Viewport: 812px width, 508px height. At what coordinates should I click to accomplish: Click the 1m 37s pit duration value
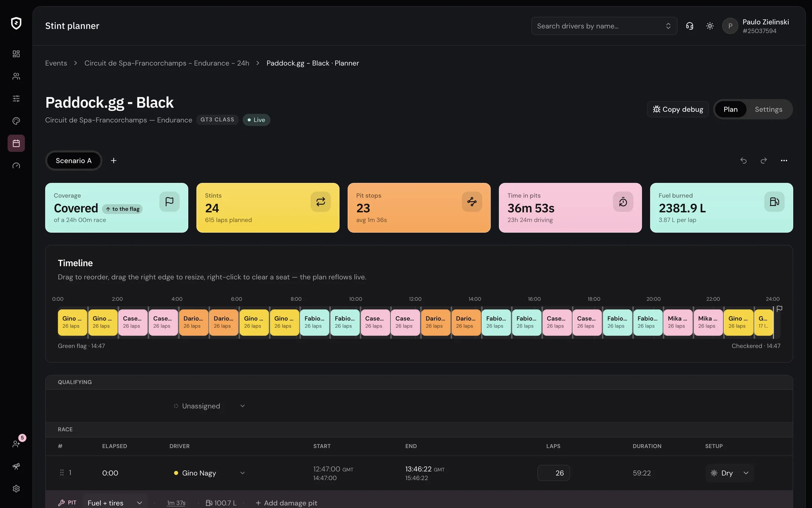[176, 503]
